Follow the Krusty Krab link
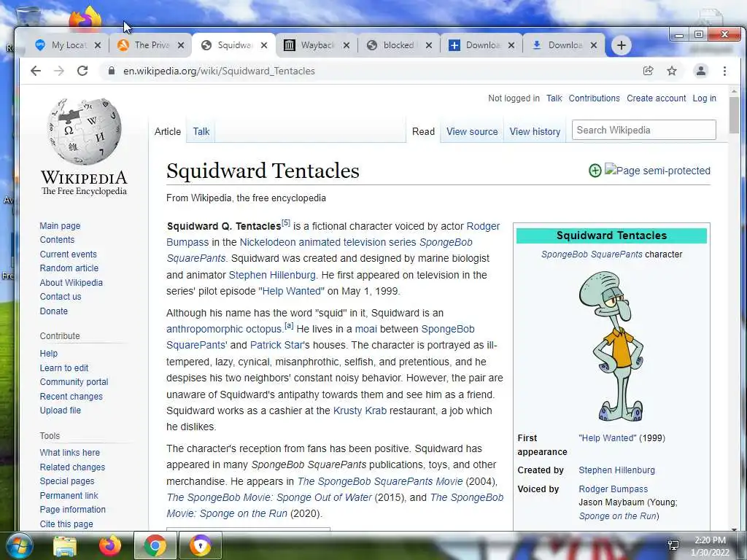The width and height of the screenshot is (747, 560). (x=360, y=411)
